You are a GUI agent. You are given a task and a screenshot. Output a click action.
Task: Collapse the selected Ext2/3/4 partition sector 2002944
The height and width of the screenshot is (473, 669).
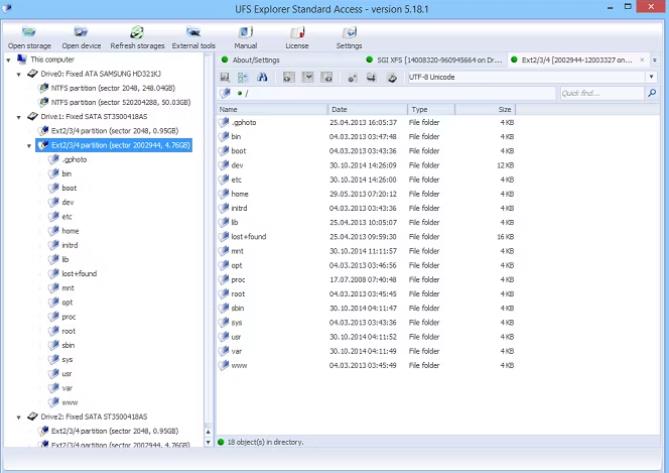(x=29, y=145)
